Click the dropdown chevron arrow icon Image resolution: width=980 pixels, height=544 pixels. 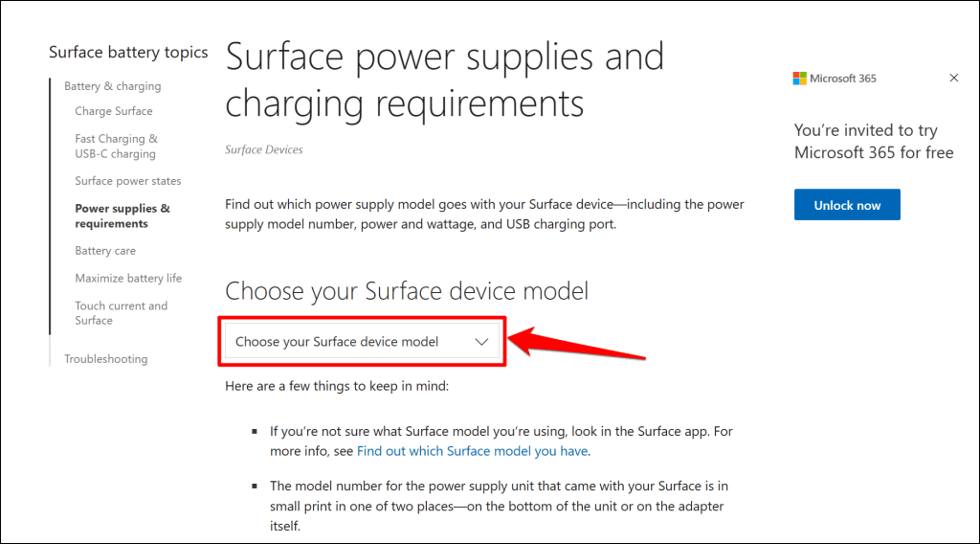pos(481,342)
